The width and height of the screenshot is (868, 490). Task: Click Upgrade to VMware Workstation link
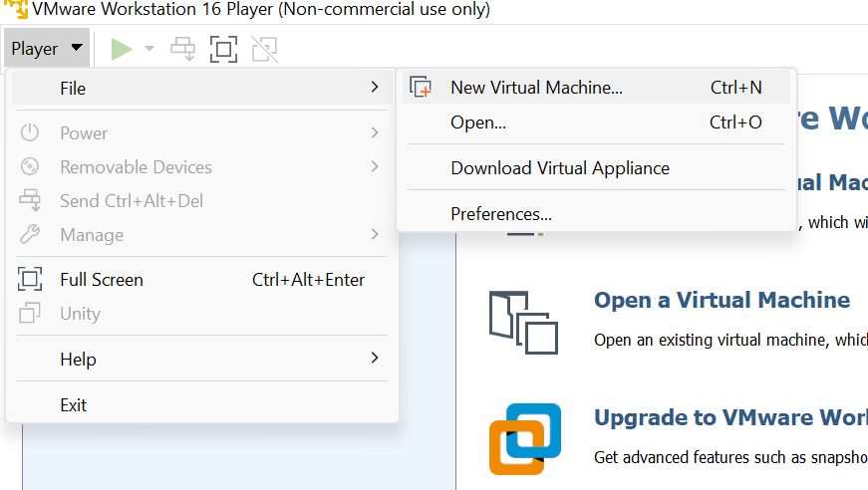pos(730,417)
